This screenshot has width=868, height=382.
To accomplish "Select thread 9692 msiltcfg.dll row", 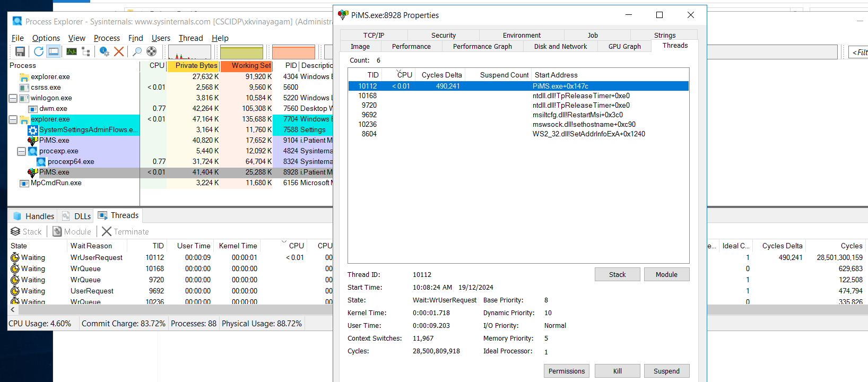I will [x=518, y=115].
